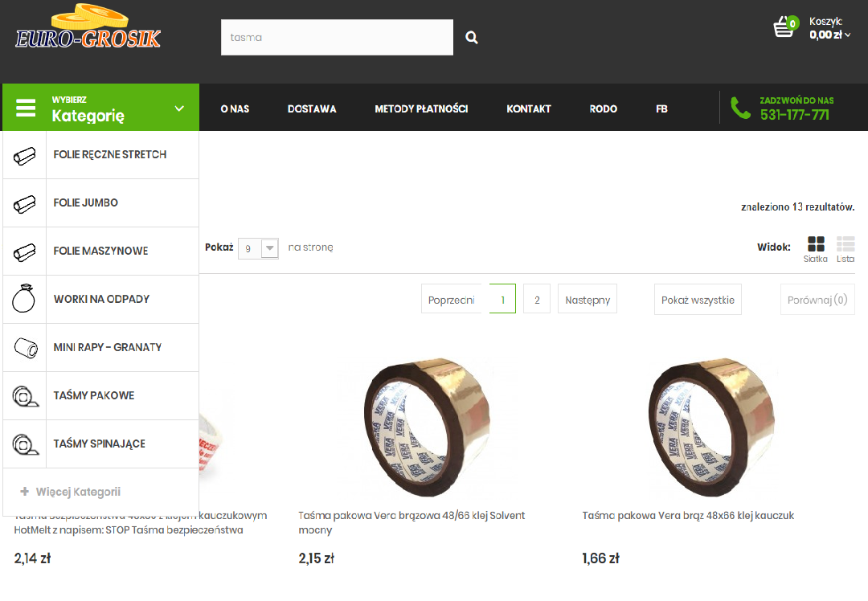Open the items per page dropdown
The width and height of the screenshot is (868, 601).
(x=258, y=248)
